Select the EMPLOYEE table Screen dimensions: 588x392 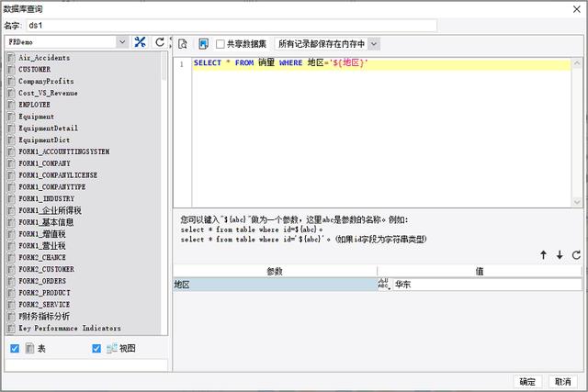pos(34,105)
